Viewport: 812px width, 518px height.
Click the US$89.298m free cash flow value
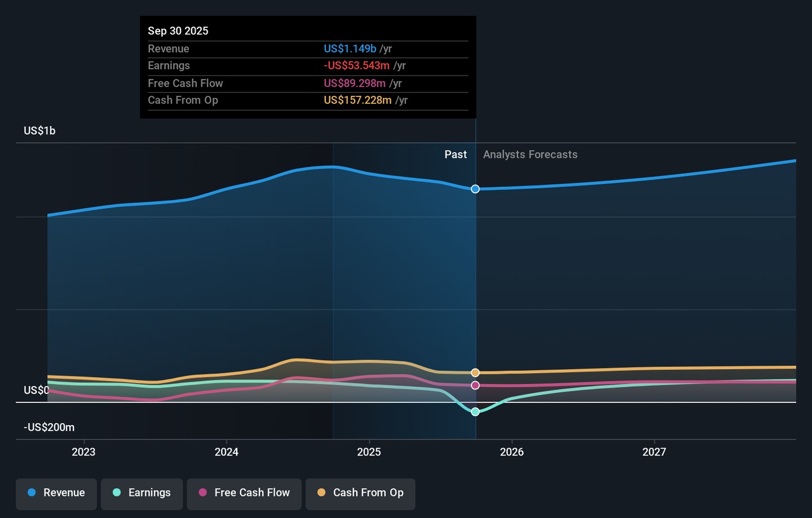pos(355,83)
